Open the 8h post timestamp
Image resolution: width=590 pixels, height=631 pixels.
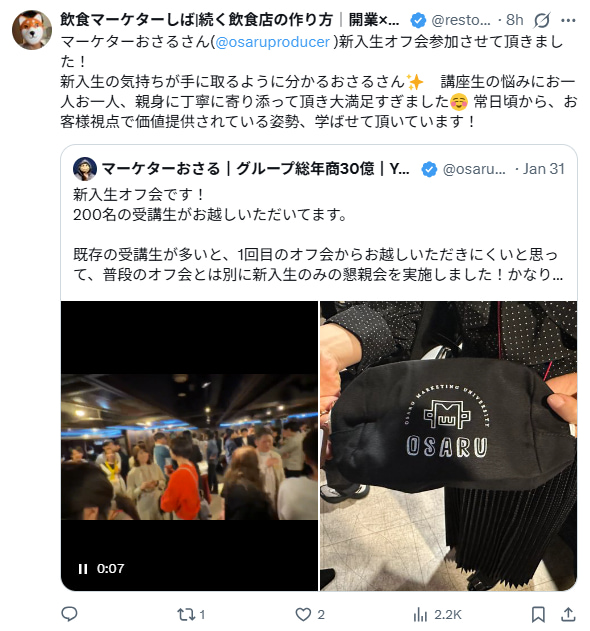click(x=514, y=20)
